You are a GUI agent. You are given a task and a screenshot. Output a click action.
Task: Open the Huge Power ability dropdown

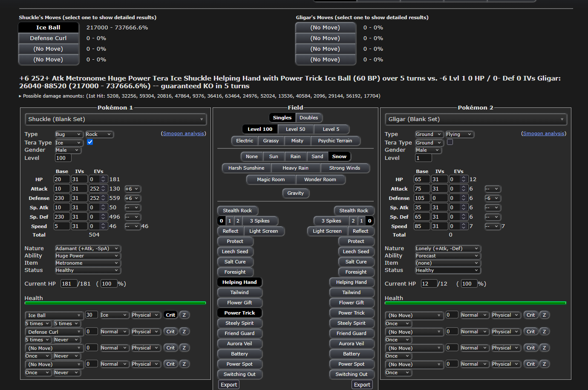88,256
